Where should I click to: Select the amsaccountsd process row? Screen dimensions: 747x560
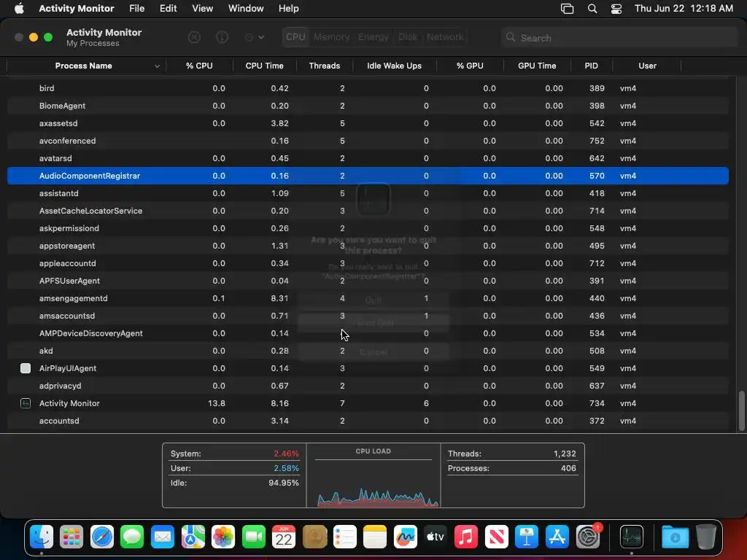[368, 316]
